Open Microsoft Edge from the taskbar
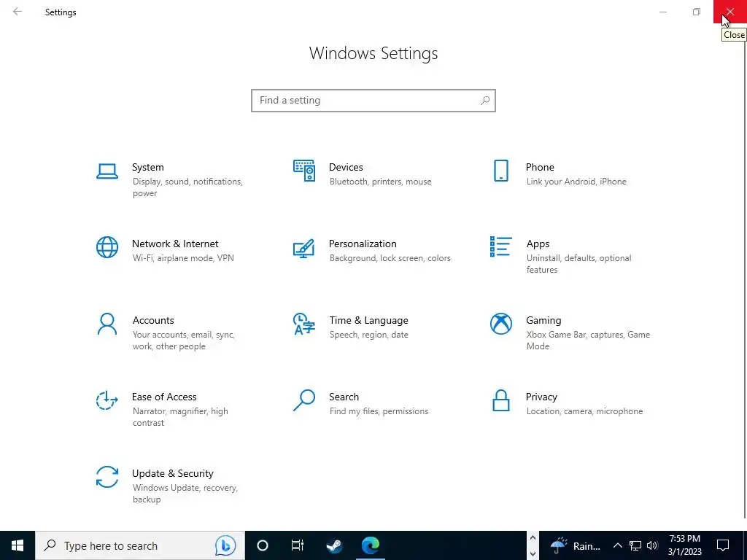Image resolution: width=747 pixels, height=560 pixels. click(370, 545)
